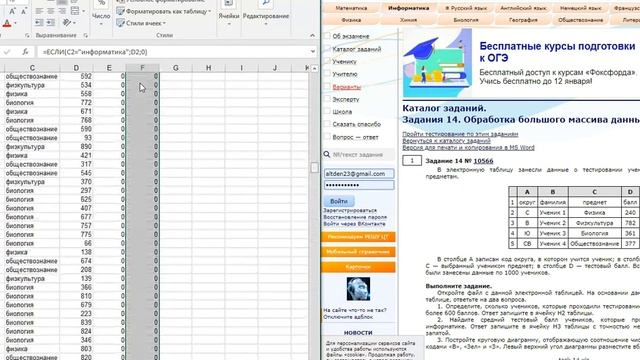Screen dimensions: 640x360
Task: Align text left in Excel
Action: (39, 11)
